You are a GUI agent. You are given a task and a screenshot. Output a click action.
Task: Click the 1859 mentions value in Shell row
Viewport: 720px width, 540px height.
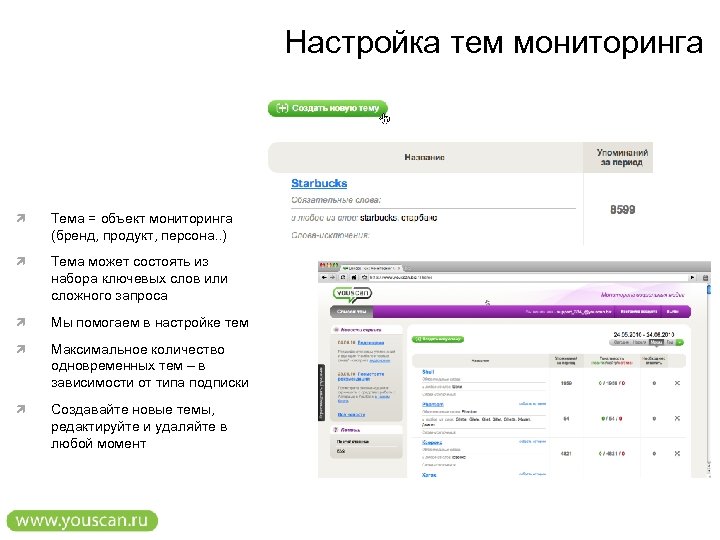566,383
